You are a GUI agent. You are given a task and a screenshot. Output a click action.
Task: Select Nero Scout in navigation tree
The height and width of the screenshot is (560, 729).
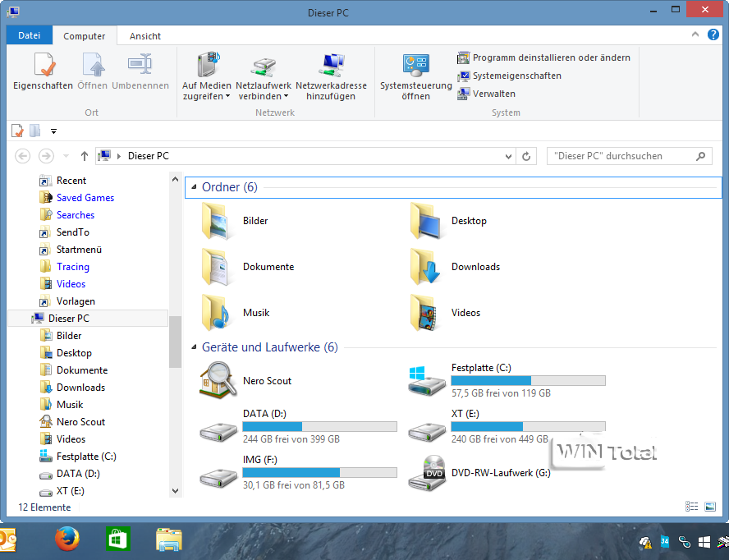(x=72, y=422)
